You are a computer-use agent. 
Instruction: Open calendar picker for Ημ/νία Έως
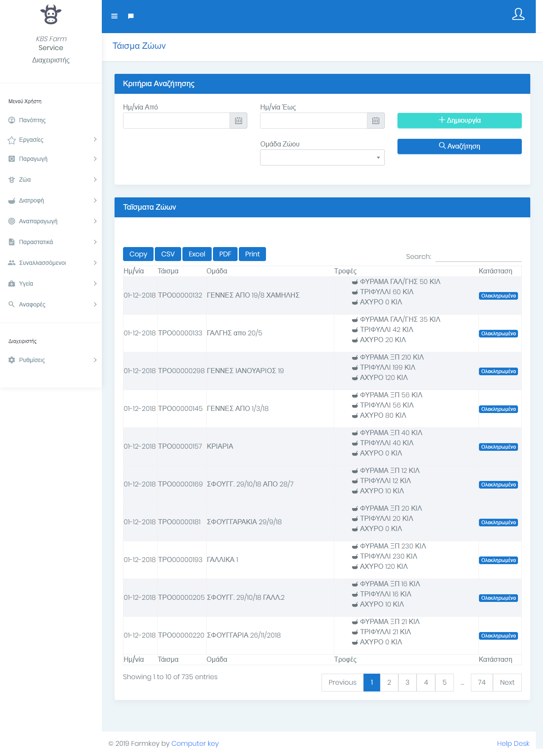375,121
